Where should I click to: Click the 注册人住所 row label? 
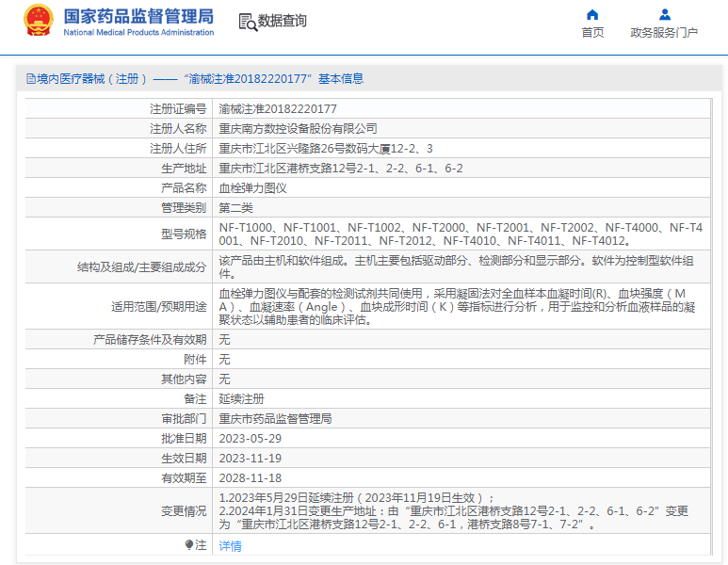click(x=178, y=149)
